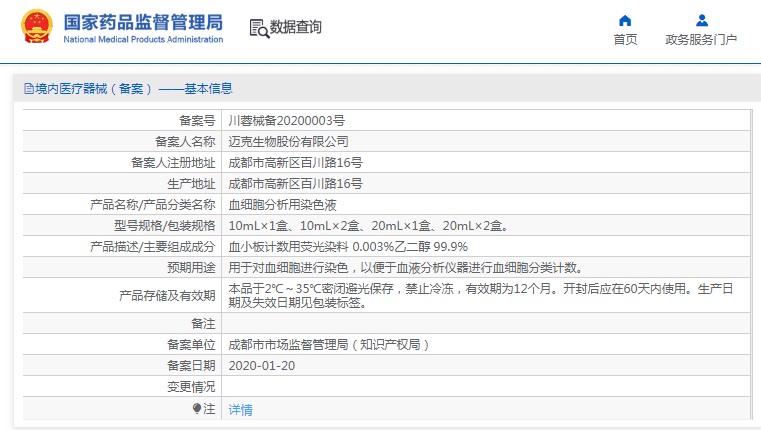Open 政务服务门户 text link
This screenshot has height=430, width=761.
pyautogui.click(x=701, y=40)
